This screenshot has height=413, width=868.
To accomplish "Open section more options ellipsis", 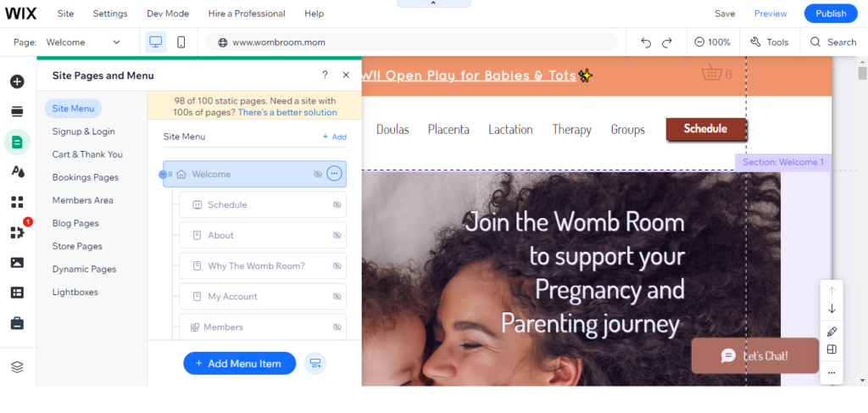I will (832, 373).
